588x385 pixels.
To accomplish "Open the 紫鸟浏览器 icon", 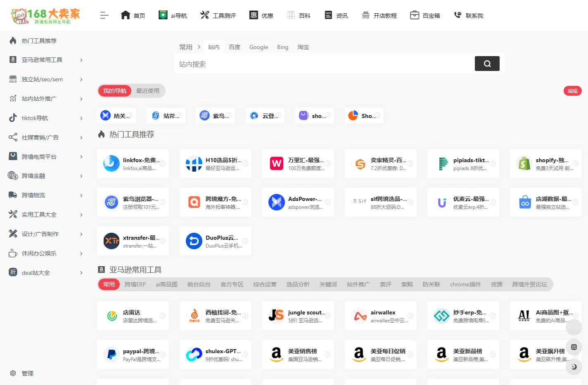I will coord(111,202).
